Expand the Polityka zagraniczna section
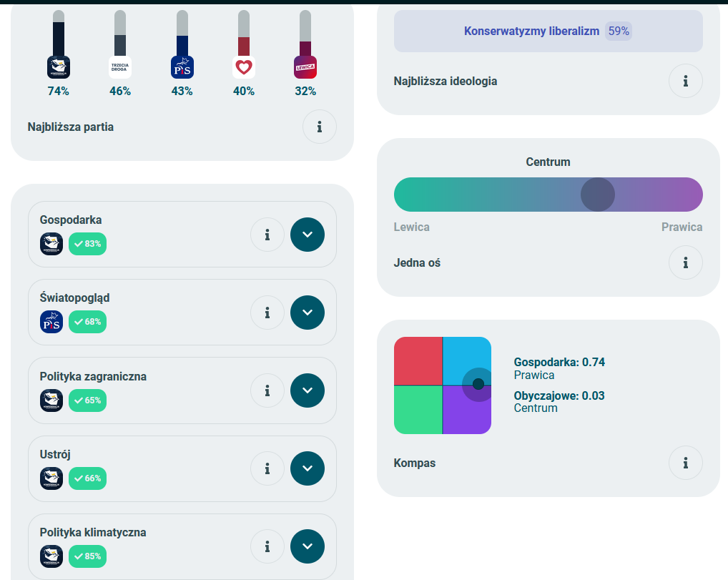 click(308, 390)
